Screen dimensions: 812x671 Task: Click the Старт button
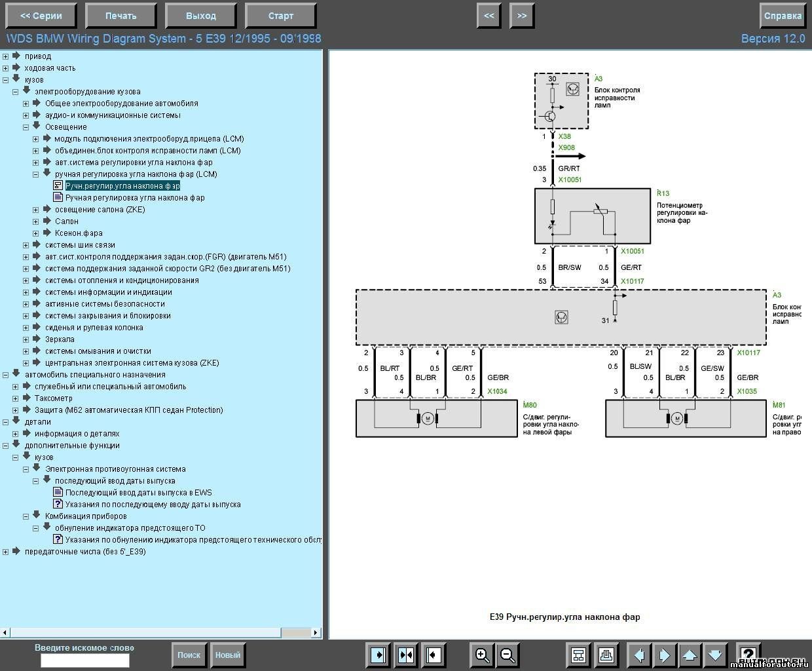click(280, 16)
